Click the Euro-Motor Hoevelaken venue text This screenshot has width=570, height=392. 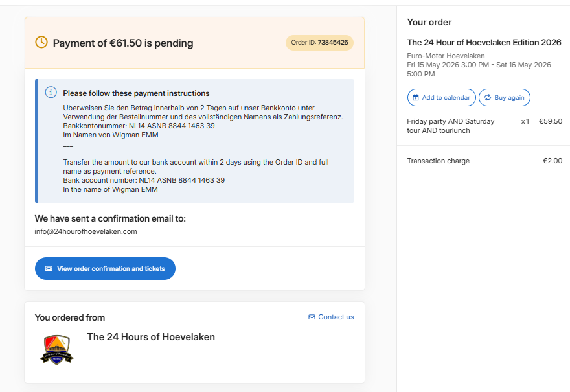[446, 56]
